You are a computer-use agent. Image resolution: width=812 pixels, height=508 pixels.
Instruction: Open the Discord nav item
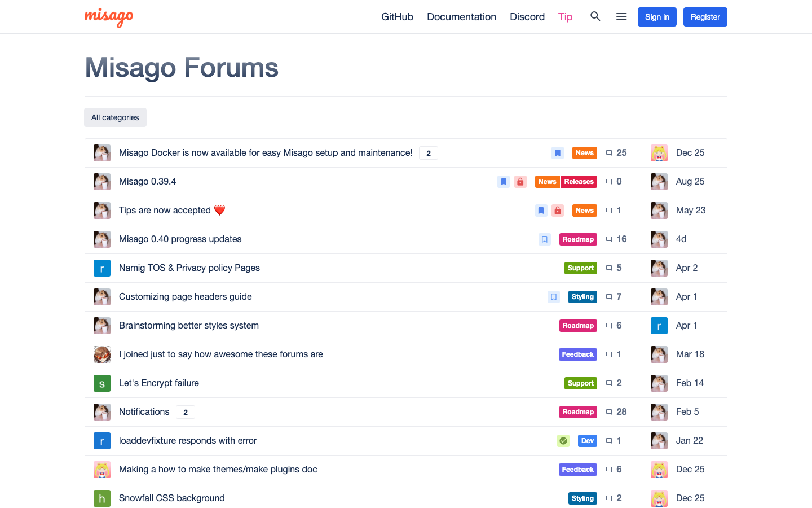(527, 17)
